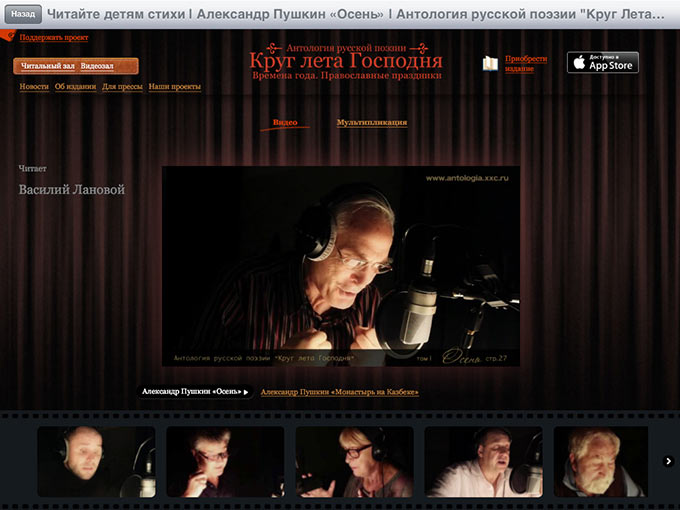Switch to Видеозал

(x=97, y=66)
